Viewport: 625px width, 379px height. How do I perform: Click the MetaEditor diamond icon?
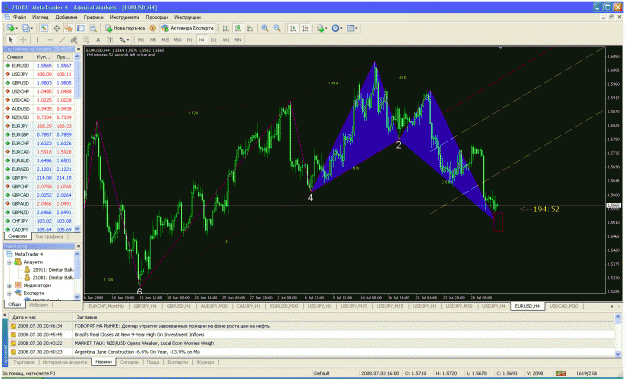pos(152,28)
